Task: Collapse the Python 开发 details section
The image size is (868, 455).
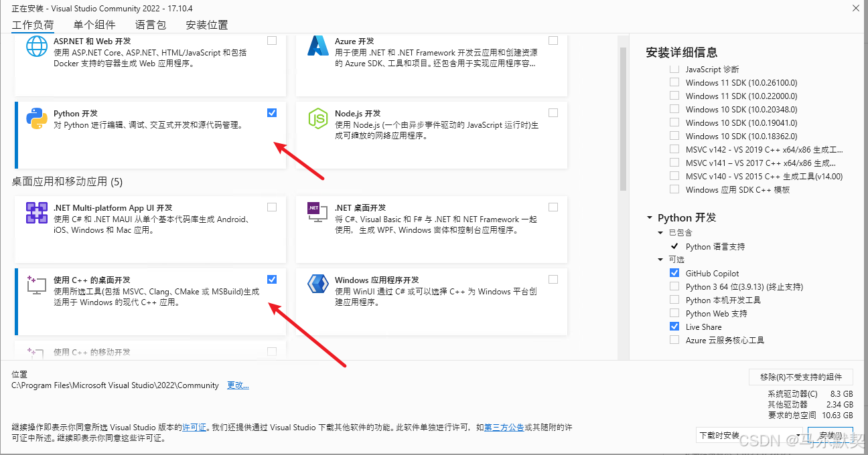Action: coord(650,218)
